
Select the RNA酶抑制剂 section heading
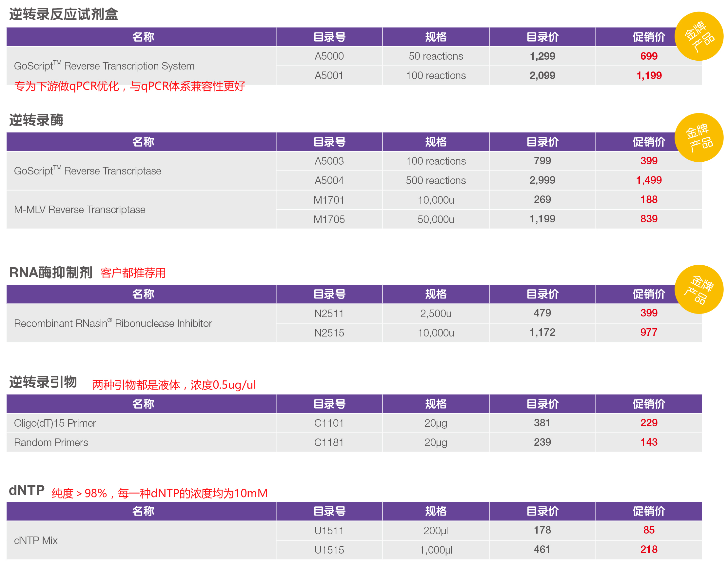click(x=50, y=273)
